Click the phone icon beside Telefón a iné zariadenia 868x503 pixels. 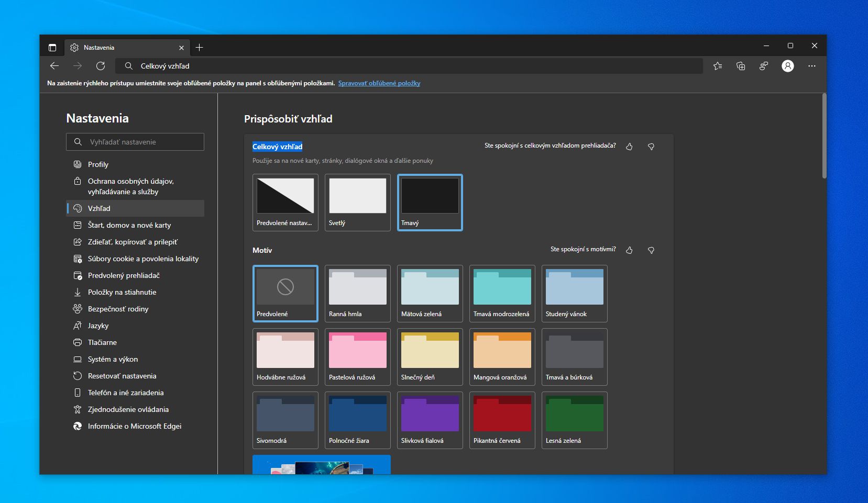pyautogui.click(x=78, y=393)
